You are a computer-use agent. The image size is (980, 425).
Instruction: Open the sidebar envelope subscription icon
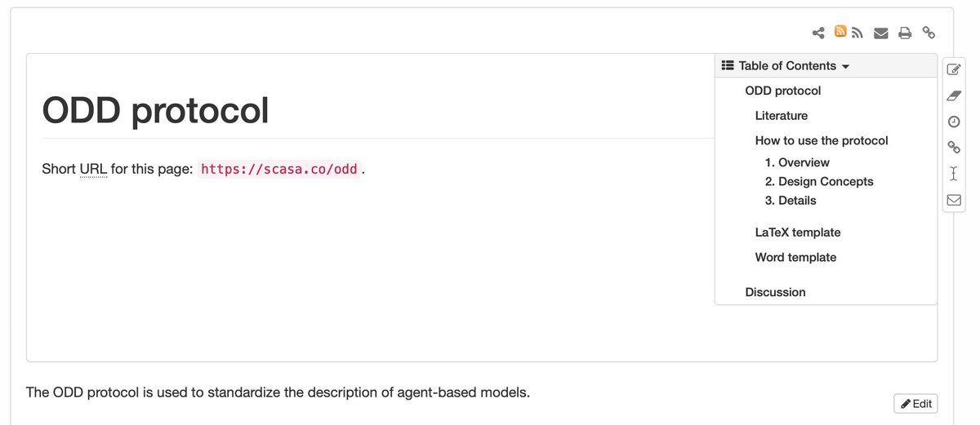click(x=954, y=200)
